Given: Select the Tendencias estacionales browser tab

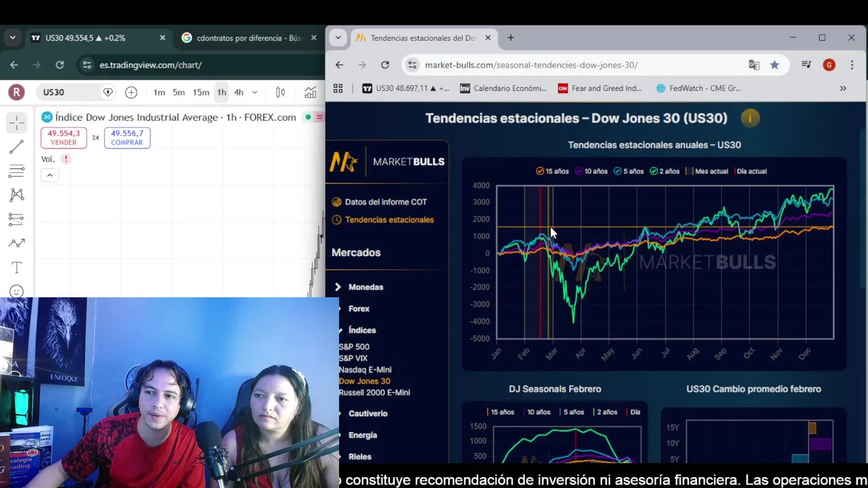Looking at the screenshot, I should click(424, 38).
